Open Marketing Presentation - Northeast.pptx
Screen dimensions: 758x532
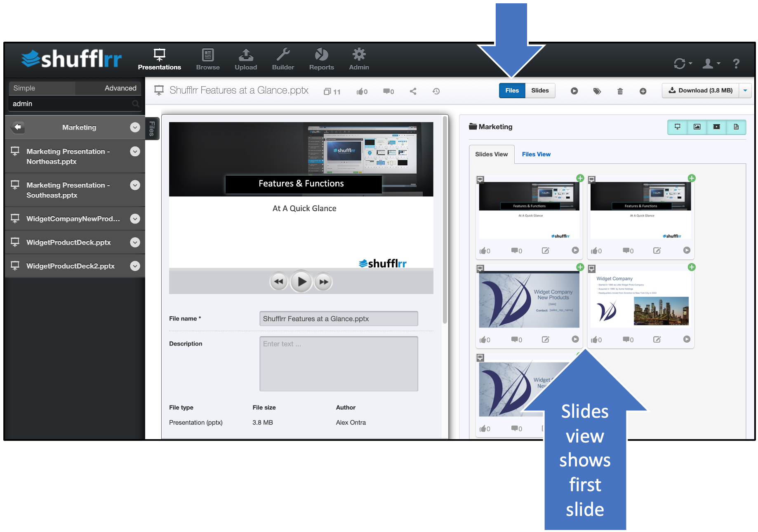point(68,156)
